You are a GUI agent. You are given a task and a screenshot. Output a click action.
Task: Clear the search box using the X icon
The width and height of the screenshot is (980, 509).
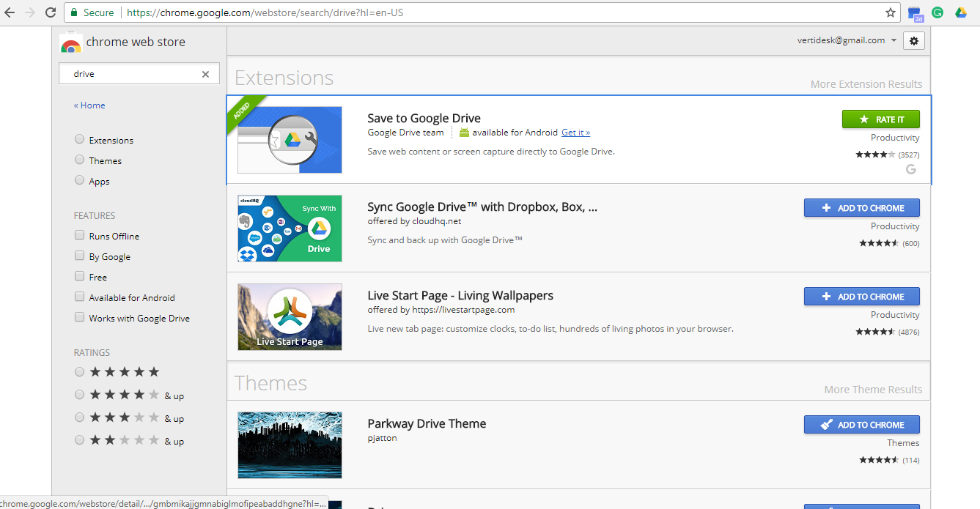coord(205,73)
